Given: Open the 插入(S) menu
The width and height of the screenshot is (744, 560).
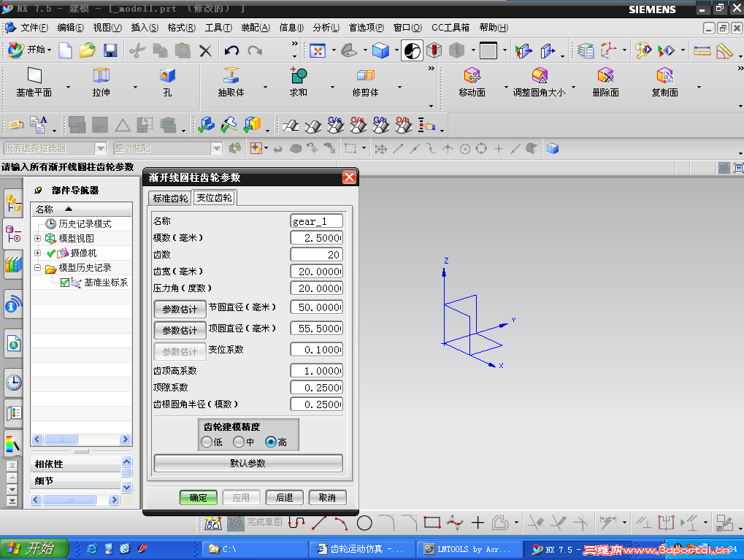Looking at the screenshot, I should [145, 28].
